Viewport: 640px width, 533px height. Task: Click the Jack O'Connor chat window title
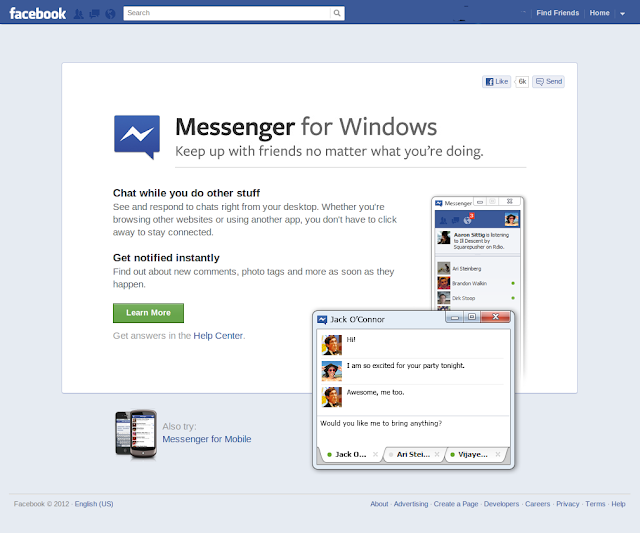click(358, 320)
